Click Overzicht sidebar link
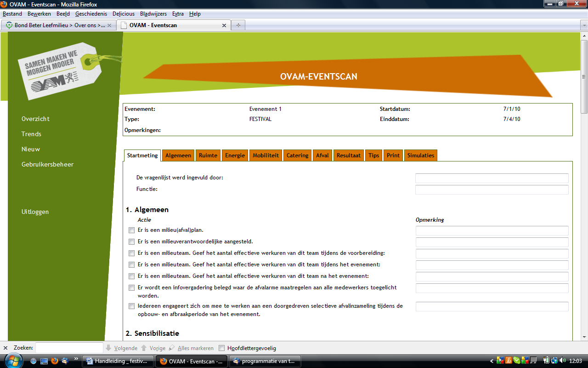 point(35,119)
